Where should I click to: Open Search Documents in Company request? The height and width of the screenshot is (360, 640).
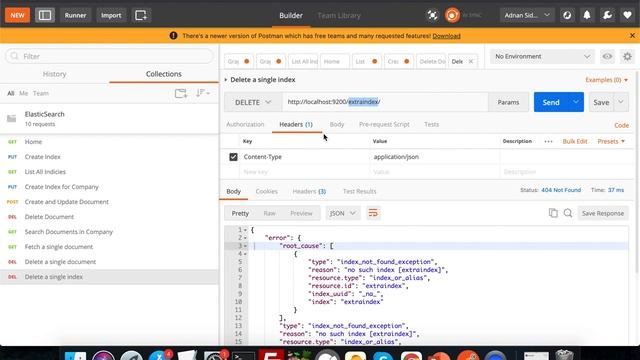click(109, 232)
